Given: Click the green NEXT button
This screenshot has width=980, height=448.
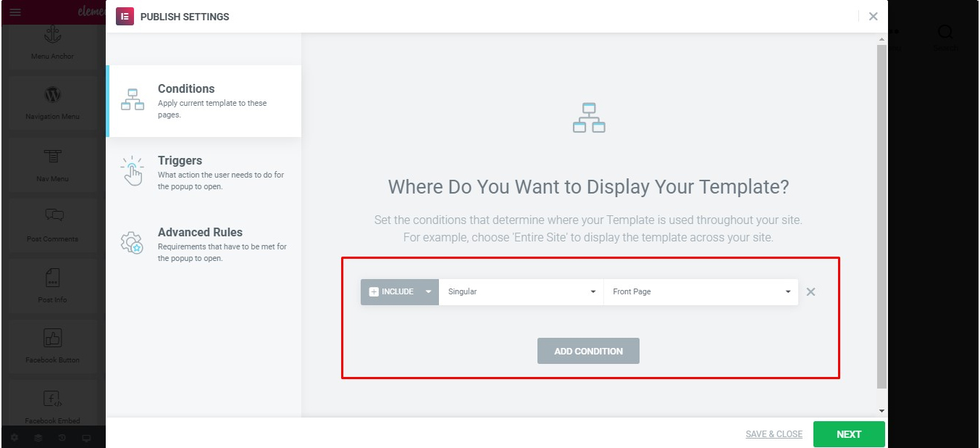Looking at the screenshot, I should click(849, 434).
